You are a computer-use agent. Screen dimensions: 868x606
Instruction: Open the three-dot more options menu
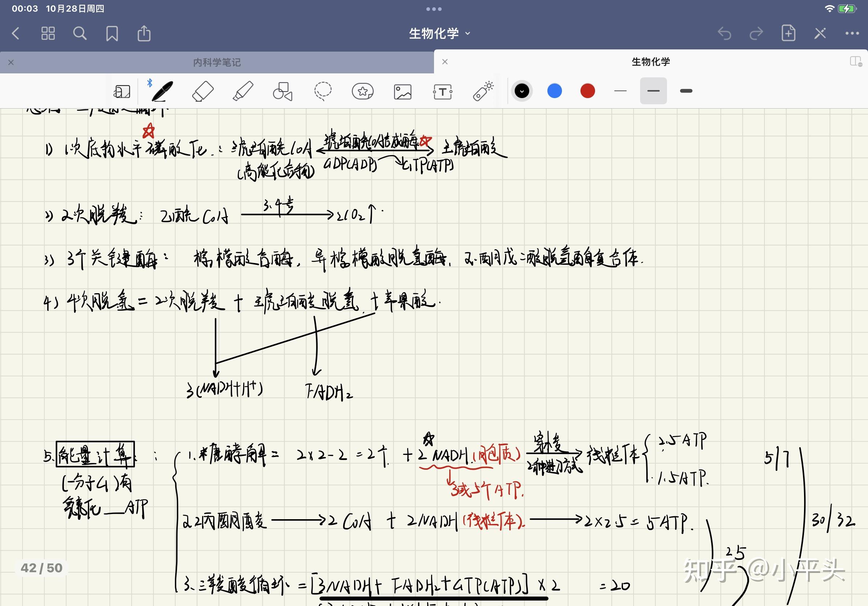point(852,34)
